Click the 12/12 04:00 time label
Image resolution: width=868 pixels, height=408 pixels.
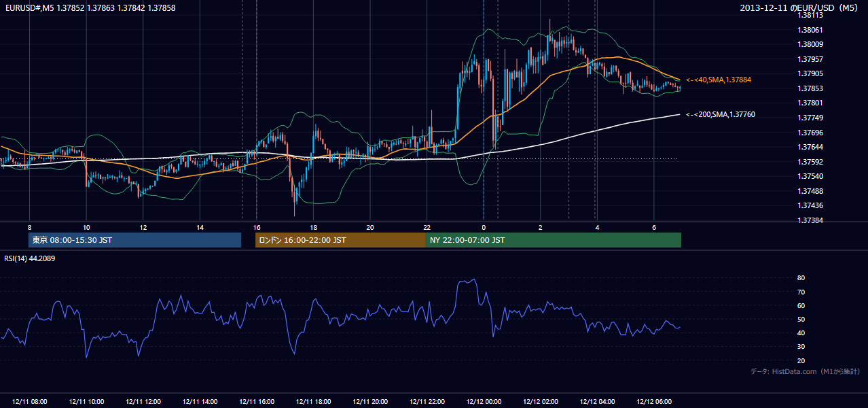coord(597,402)
